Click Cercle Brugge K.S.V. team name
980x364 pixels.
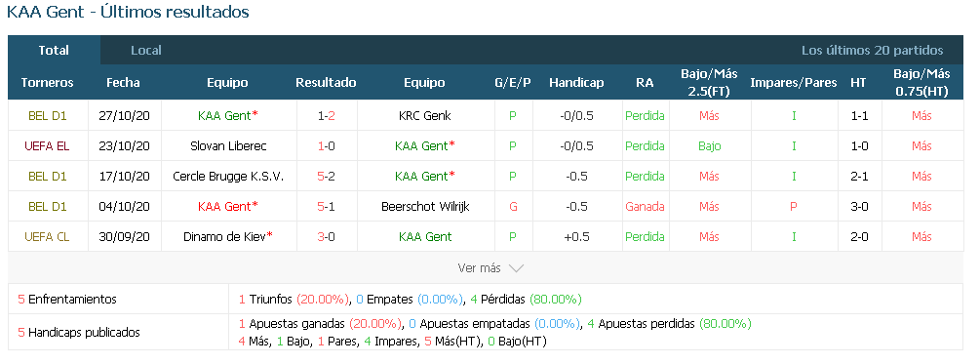click(x=228, y=177)
